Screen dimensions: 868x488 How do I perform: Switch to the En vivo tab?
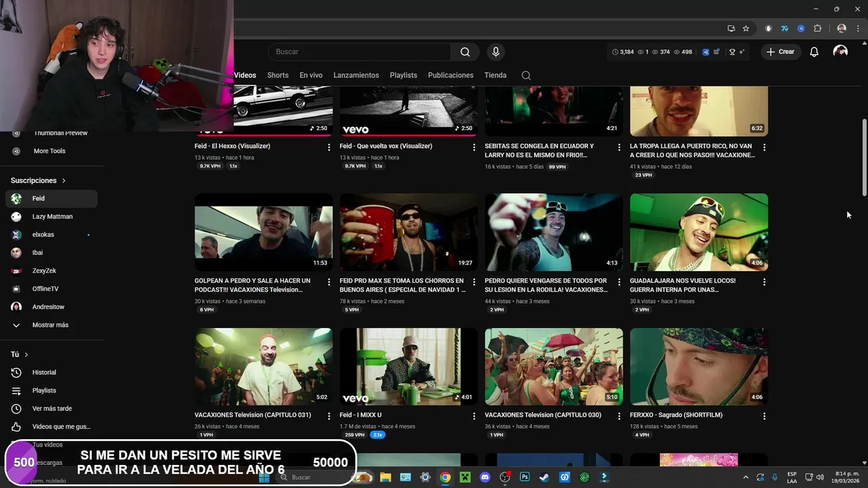(311, 75)
